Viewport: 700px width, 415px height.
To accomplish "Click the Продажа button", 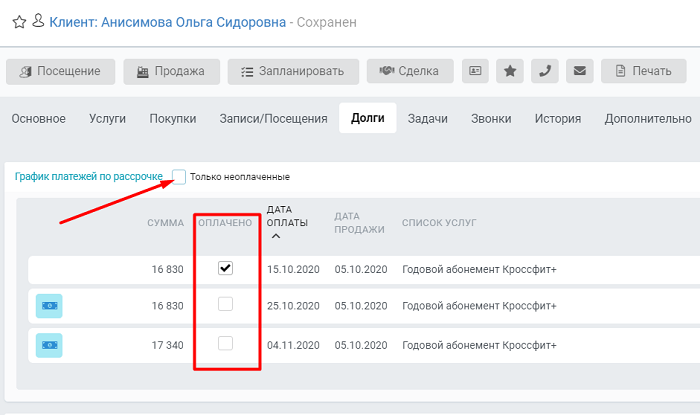I will tap(171, 71).
